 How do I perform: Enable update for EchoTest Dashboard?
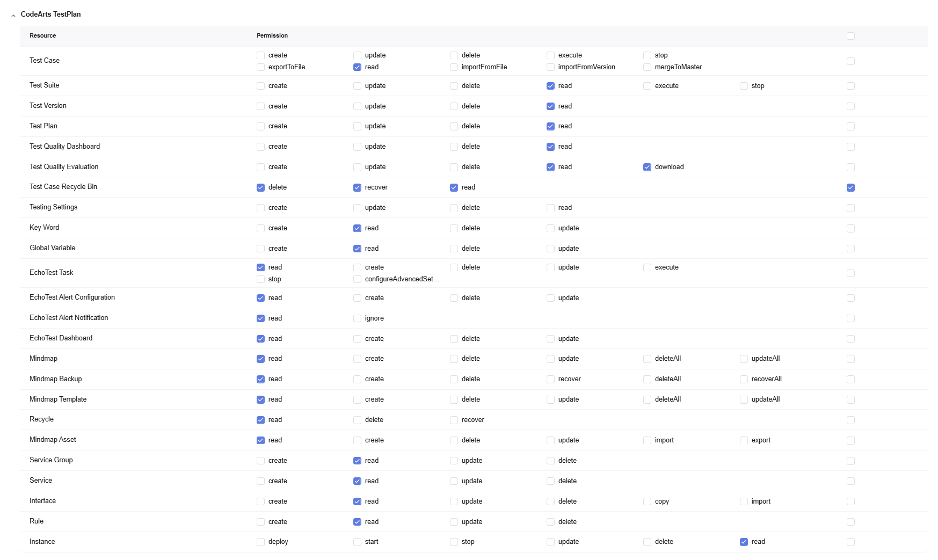(550, 339)
